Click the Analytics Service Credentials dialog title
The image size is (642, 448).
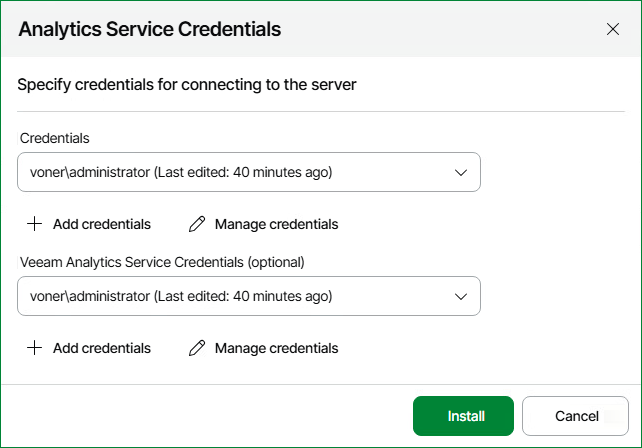(x=149, y=29)
